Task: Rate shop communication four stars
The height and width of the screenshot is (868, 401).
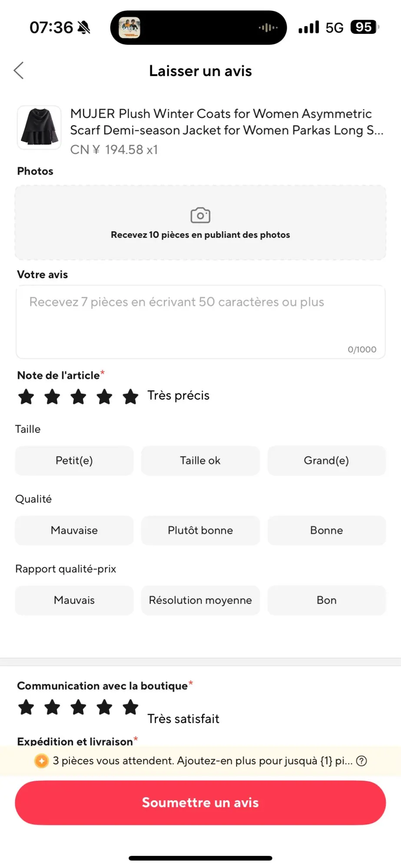Action: (x=105, y=707)
